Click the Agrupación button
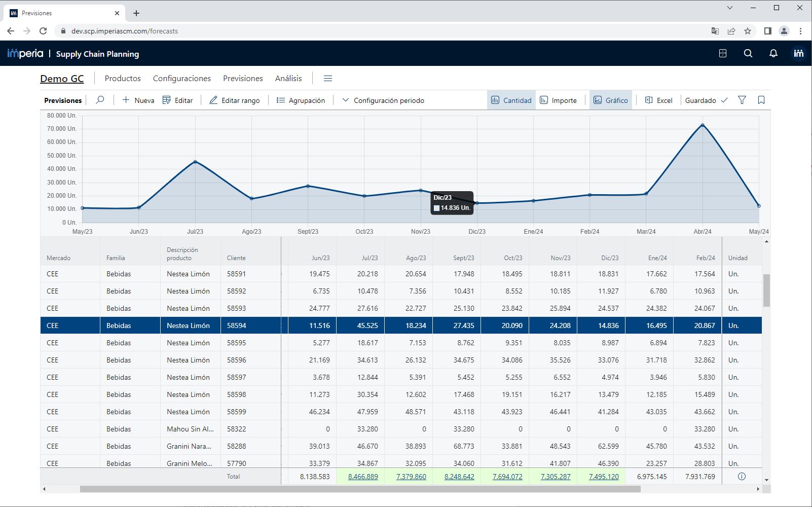Screen dimensions: 812x507 pyautogui.click(x=301, y=100)
